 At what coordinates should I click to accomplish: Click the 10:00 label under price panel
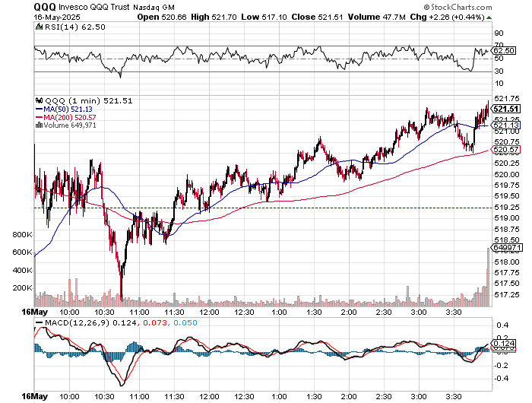point(69,313)
